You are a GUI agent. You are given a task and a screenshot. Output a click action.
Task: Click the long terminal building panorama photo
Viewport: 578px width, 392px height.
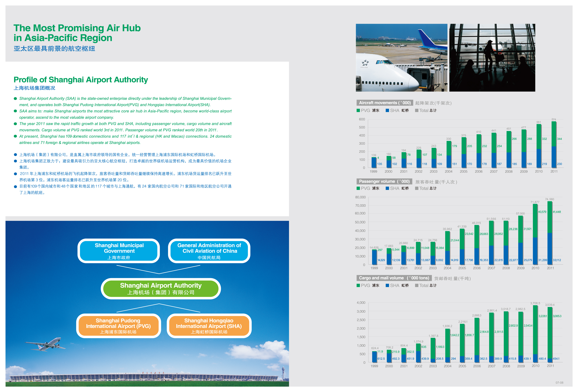click(147, 377)
